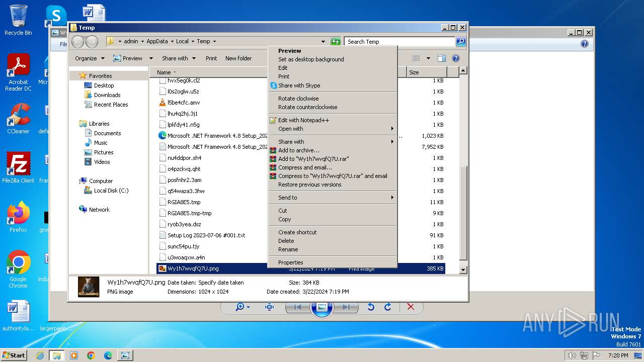Toggle the preview pane icon
Viewport: 644px width, 362px height.
(442, 58)
